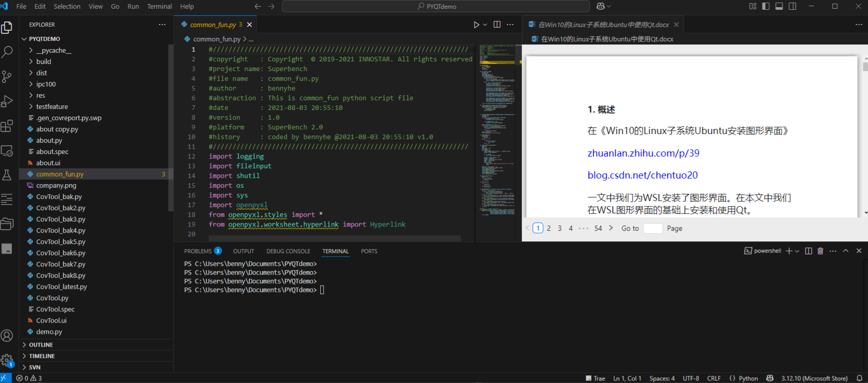Viewport: 868px width, 383px height.
Task: Open the Explorer view in activity bar
Action: pos(7,27)
